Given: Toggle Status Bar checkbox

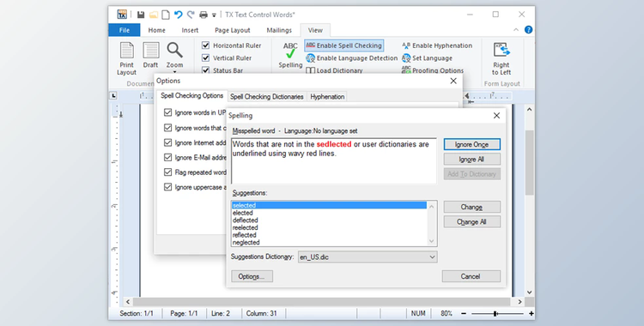Looking at the screenshot, I should tap(206, 70).
